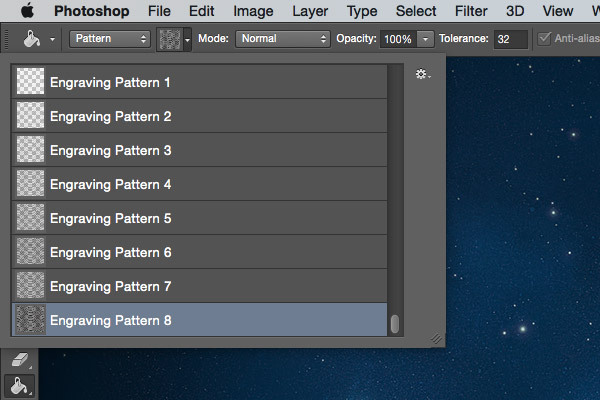The image size is (600, 400).
Task: Select Engraving Pattern 7 row
Action: (199, 286)
